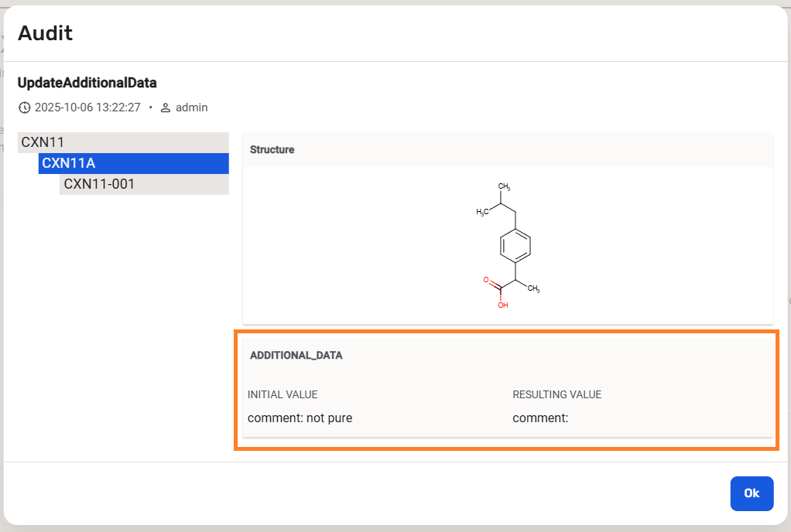
Task: Click the user icon next to admin
Action: pyautogui.click(x=166, y=108)
